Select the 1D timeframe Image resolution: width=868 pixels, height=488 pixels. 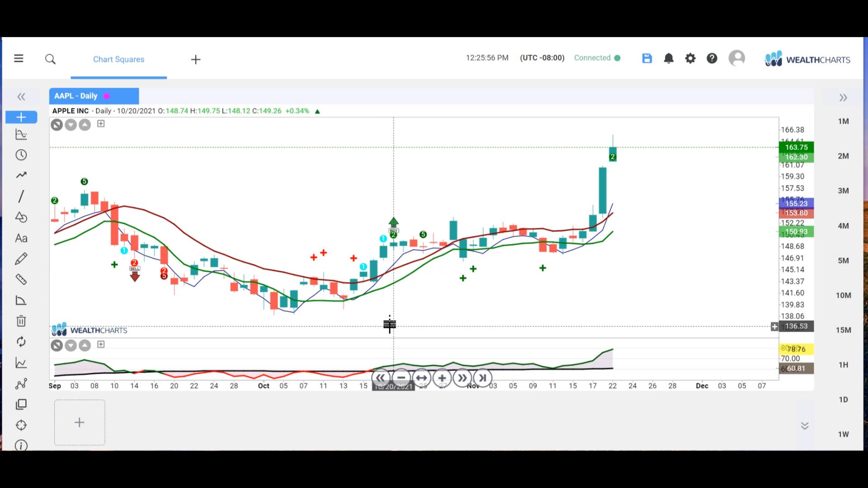[x=843, y=400]
